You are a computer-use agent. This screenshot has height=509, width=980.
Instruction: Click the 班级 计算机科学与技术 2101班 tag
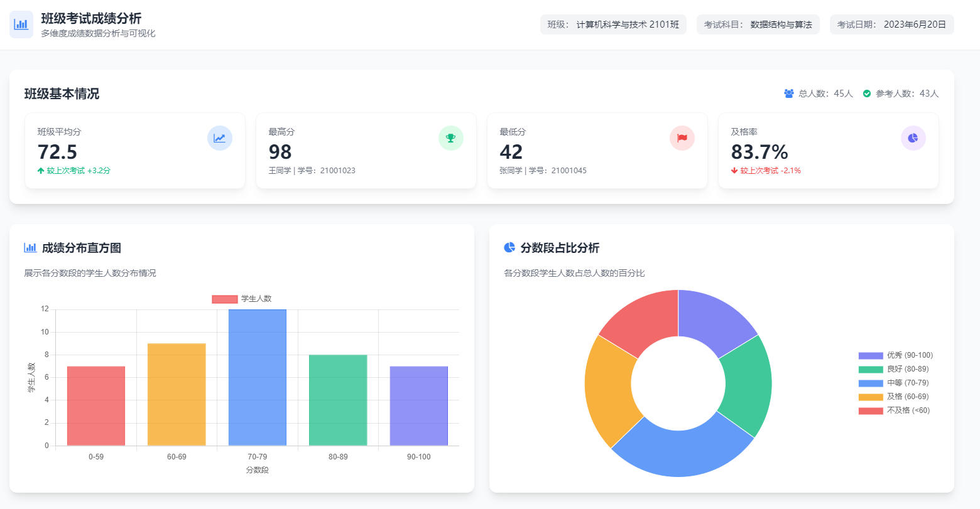tap(613, 24)
